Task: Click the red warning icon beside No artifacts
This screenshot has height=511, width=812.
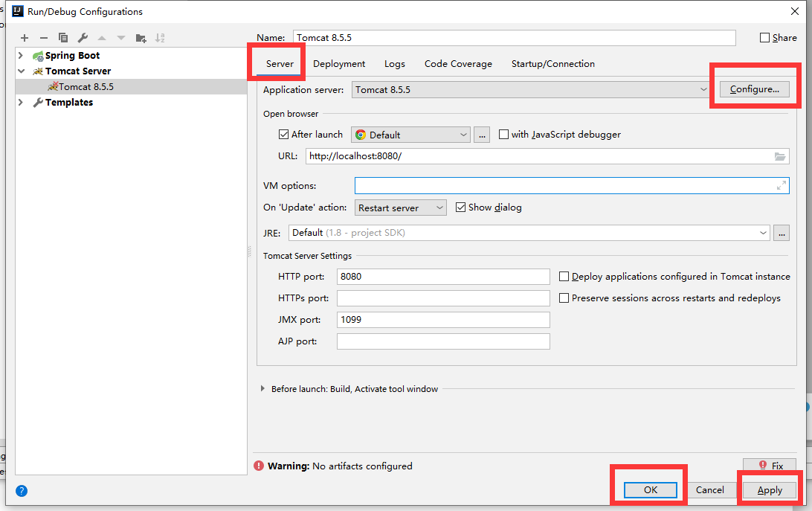Action: [x=259, y=466]
